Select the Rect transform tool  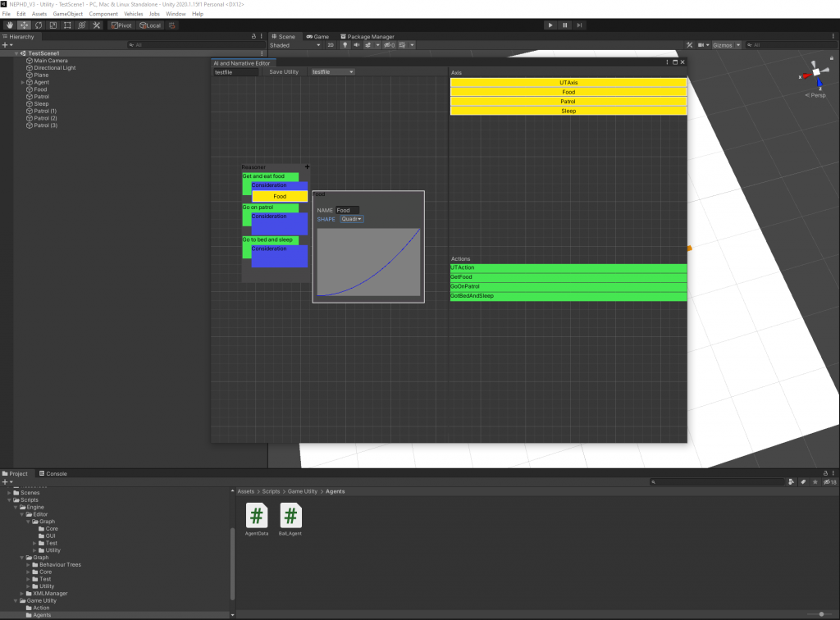67,25
